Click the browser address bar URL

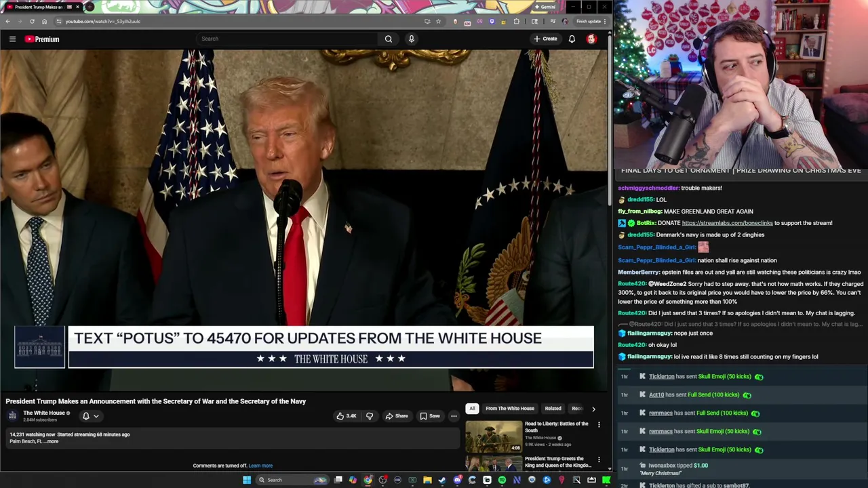click(x=103, y=21)
